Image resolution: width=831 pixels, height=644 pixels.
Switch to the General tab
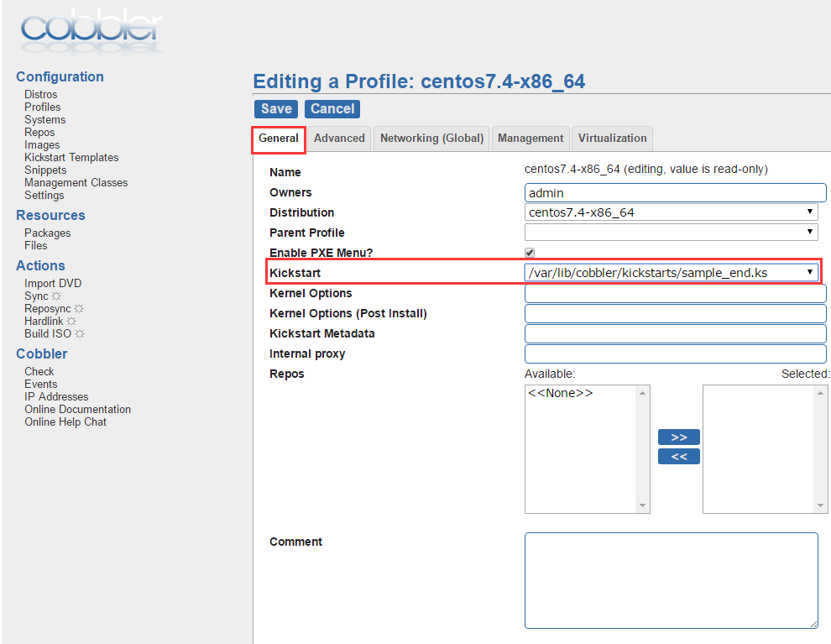click(x=278, y=139)
